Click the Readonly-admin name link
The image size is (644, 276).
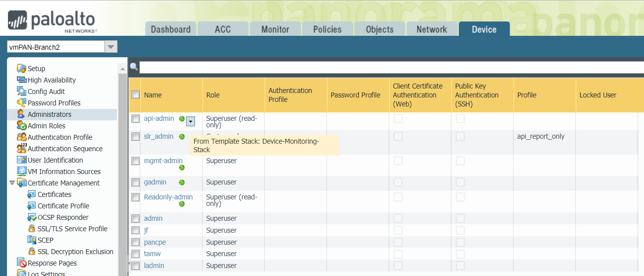168,197
